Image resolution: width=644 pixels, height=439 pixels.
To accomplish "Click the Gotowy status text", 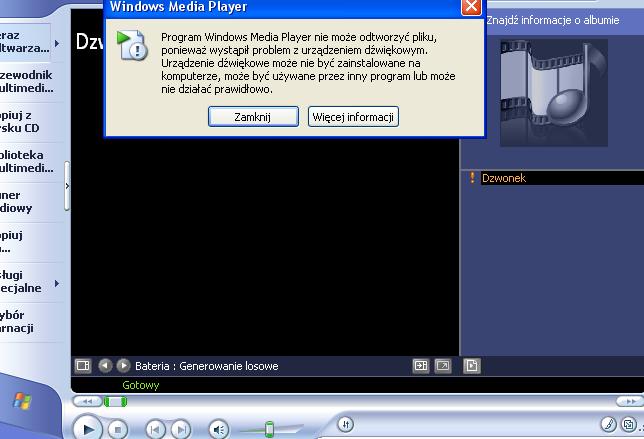I will [x=140, y=385].
